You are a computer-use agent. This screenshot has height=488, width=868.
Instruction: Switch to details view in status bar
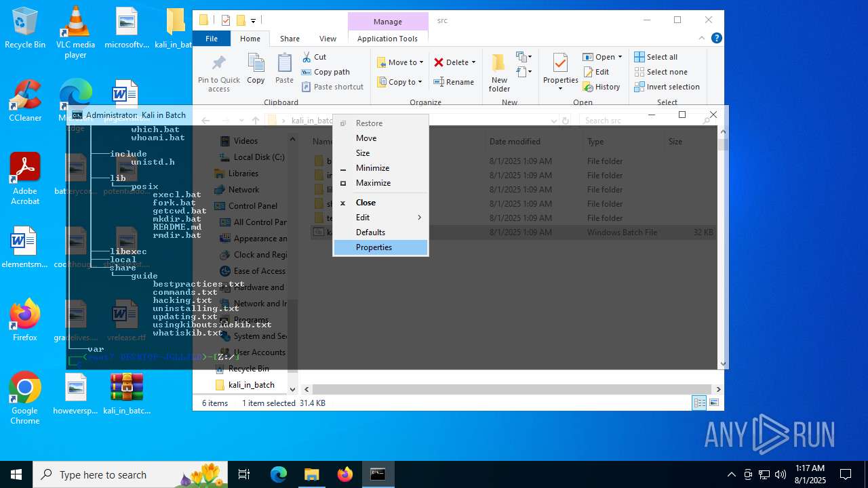click(699, 403)
